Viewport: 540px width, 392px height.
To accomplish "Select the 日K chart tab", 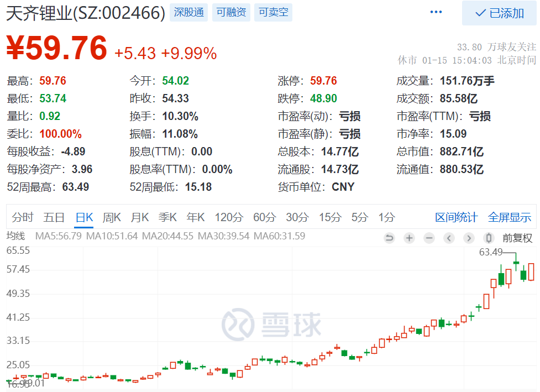I will click(84, 217).
